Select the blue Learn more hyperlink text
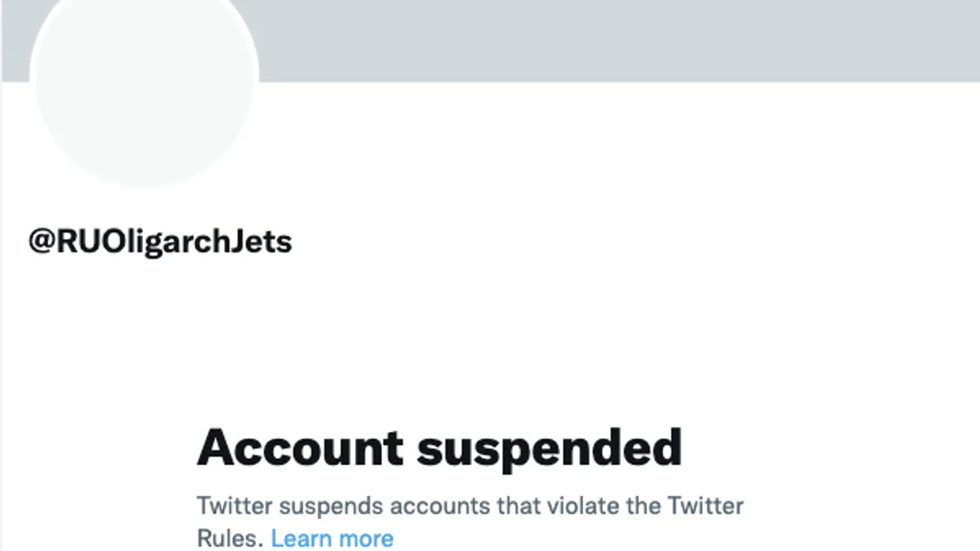Viewport: 980px width, 551px height. (332, 538)
